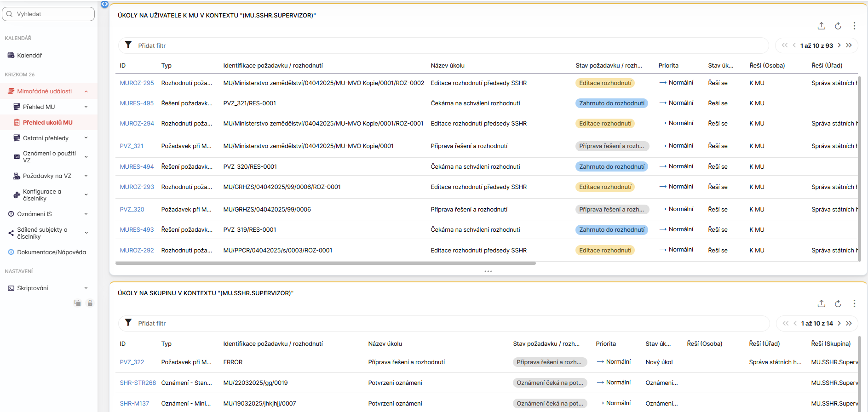This screenshot has width=868, height=412.
Task: Expand the Přehled MU submenu
Action: click(86, 107)
